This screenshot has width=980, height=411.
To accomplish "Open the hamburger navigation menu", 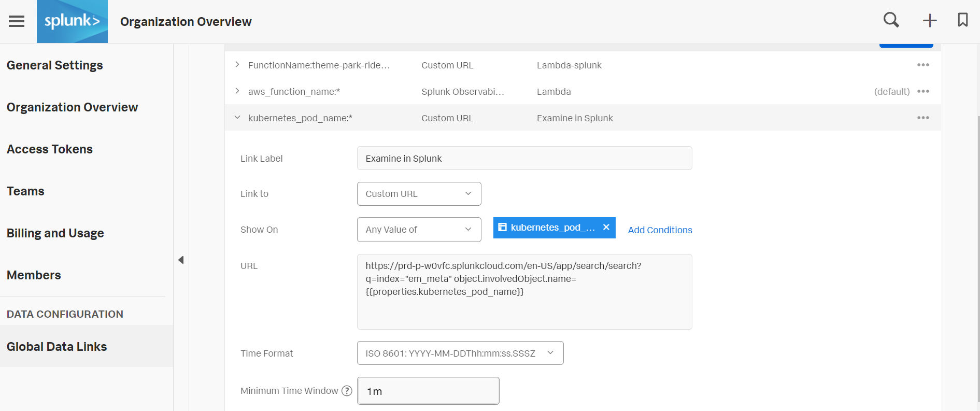I will pyautogui.click(x=17, y=21).
